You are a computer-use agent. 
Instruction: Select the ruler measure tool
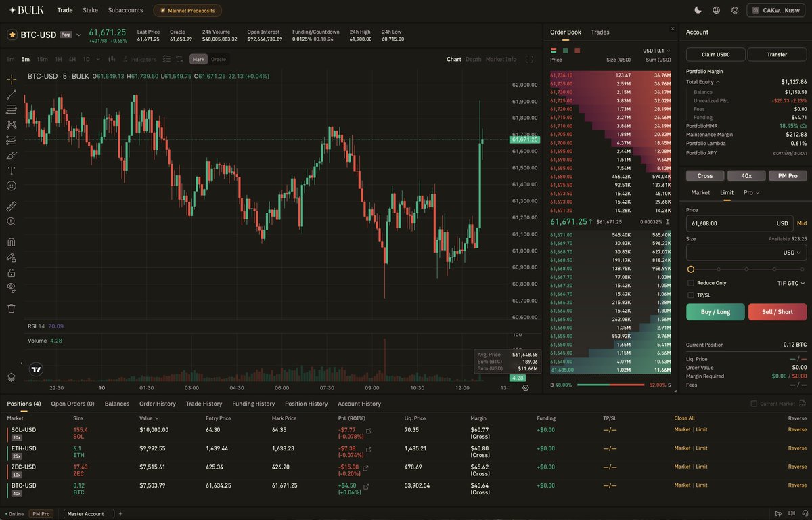(11, 206)
